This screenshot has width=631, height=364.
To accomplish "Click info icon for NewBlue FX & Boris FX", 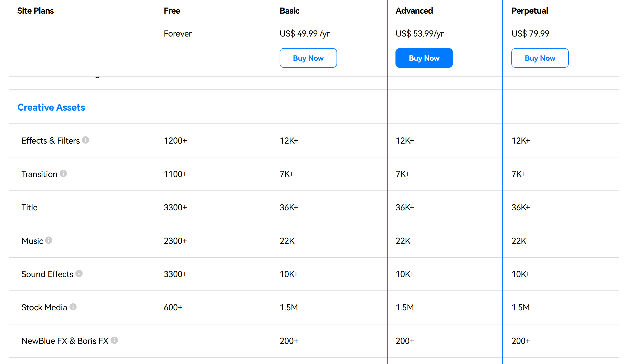I will [x=114, y=340].
